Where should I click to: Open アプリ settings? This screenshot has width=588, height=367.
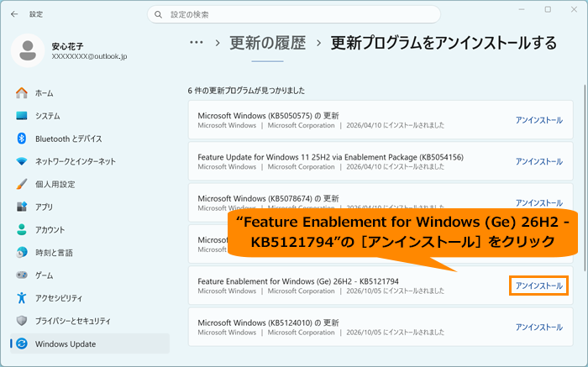(90, 207)
